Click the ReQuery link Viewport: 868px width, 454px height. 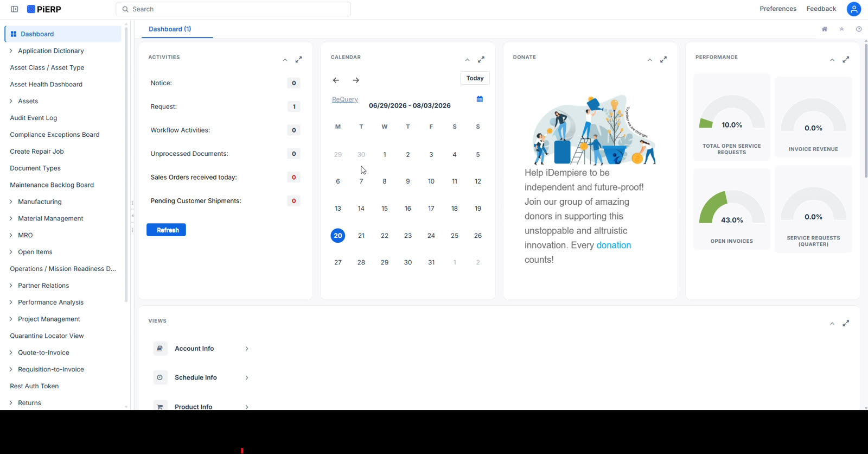(x=345, y=99)
